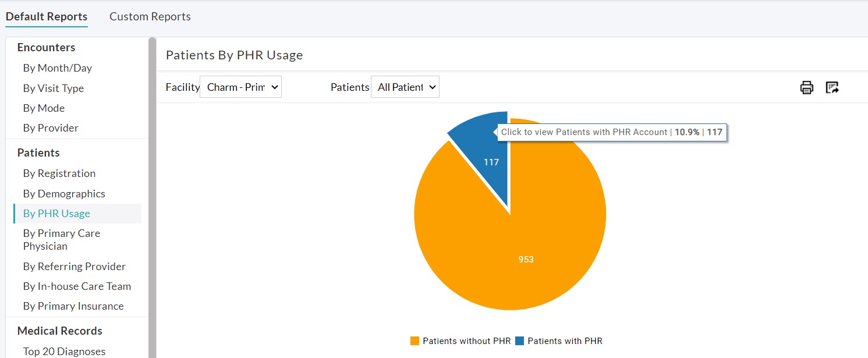Viewport: 868px width, 358px height.
Task: Click tooltip to view patients with PHR account
Action: [x=611, y=132]
